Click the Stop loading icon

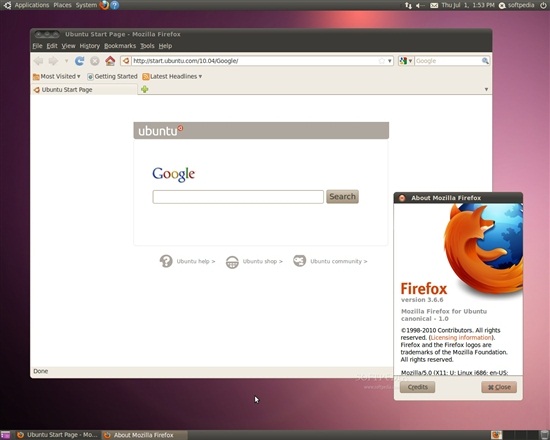tap(95, 61)
